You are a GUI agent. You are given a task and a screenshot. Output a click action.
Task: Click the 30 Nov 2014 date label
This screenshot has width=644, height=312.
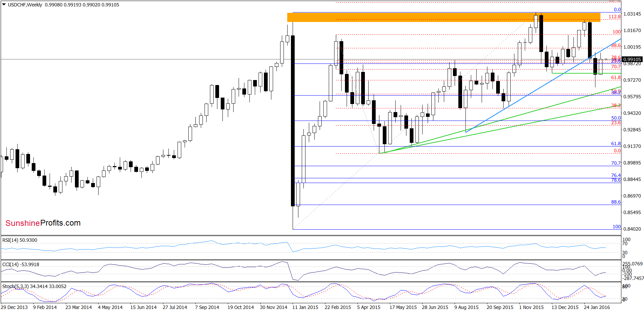point(273,307)
